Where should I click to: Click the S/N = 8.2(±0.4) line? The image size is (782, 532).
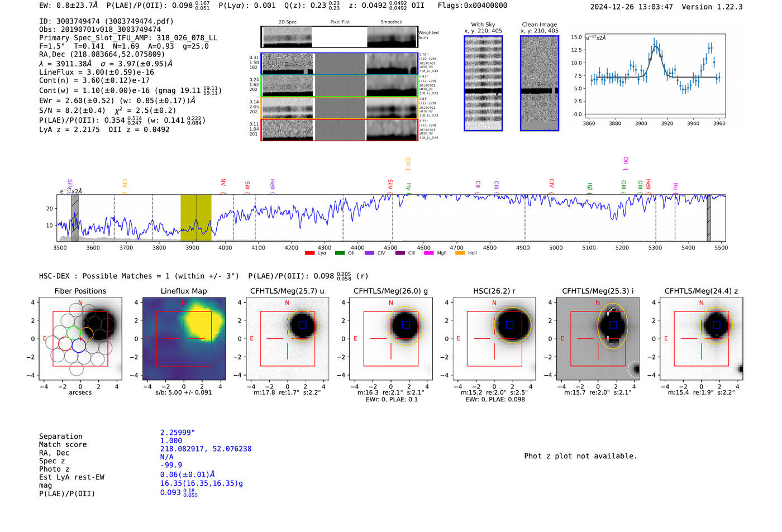click(x=108, y=111)
